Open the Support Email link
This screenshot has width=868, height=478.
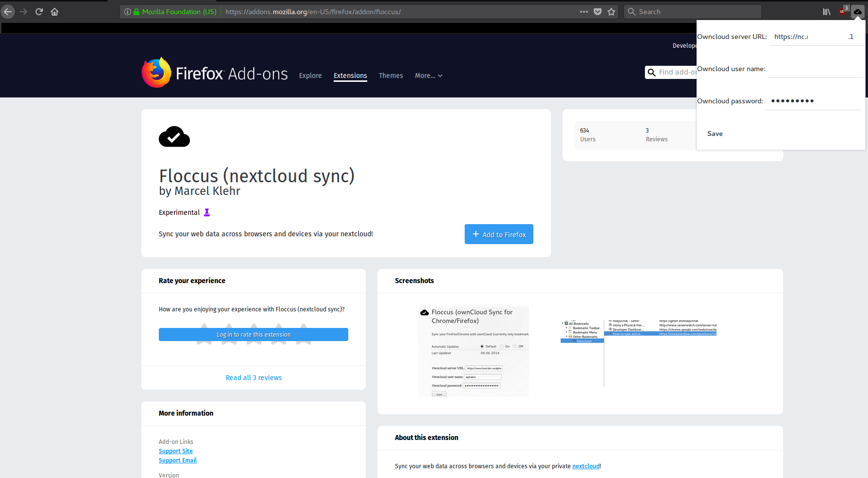click(178, 460)
